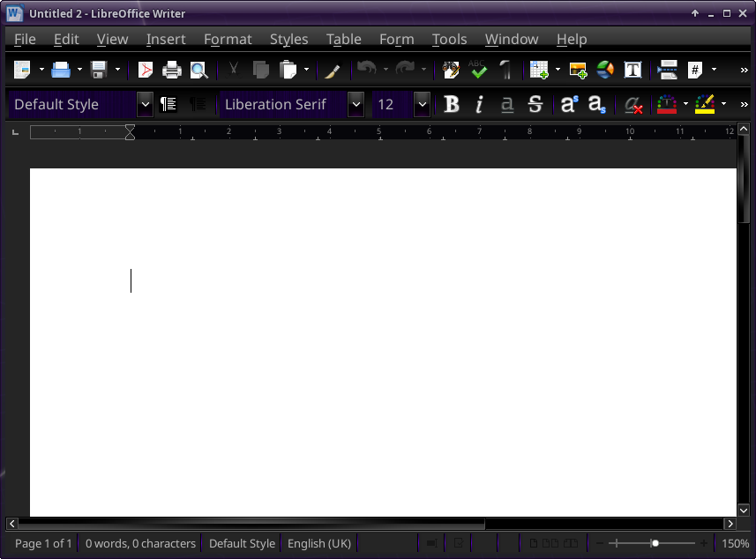Open the Format menu

pos(228,39)
